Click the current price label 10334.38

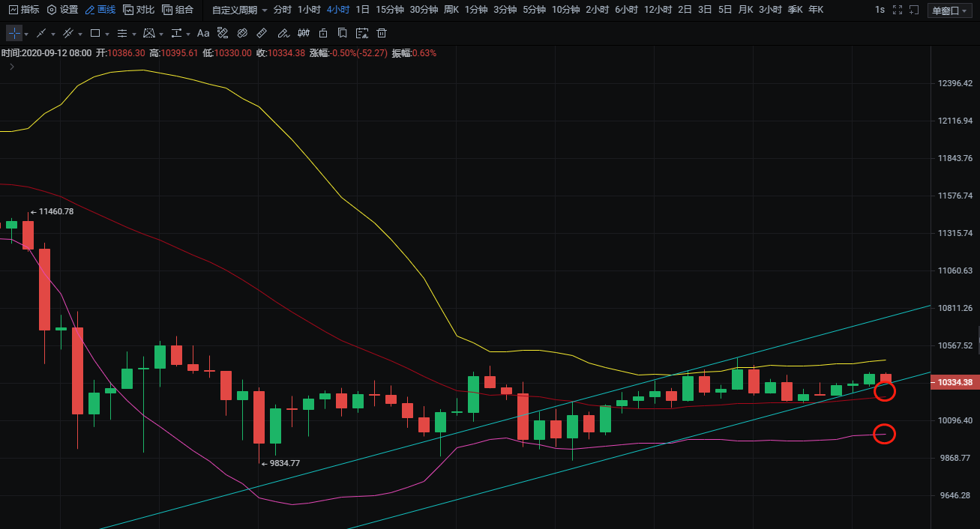tap(955, 382)
